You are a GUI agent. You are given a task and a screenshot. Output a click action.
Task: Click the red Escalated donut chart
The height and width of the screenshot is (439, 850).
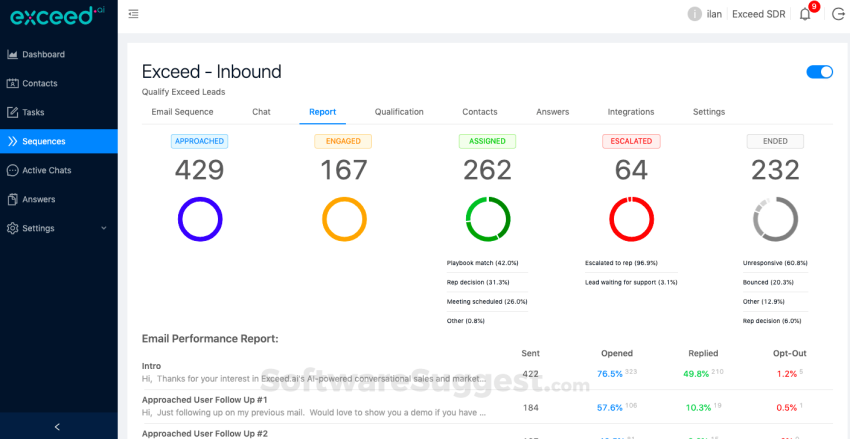coord(632,219)
